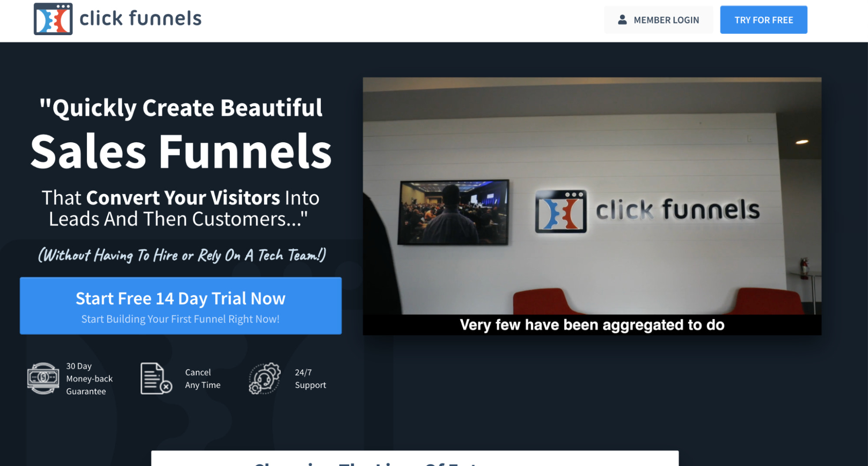Click the 30 Day Money-back Guarantee cash icon
This screenshot has height=466, width=868.
[x=43, y=378]
